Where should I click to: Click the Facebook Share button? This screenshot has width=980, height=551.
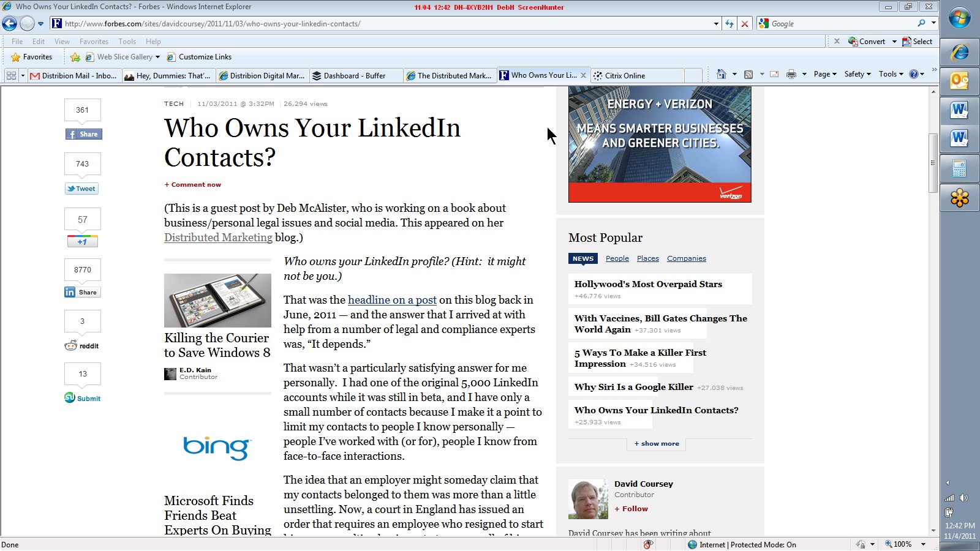tap(84, 134)
